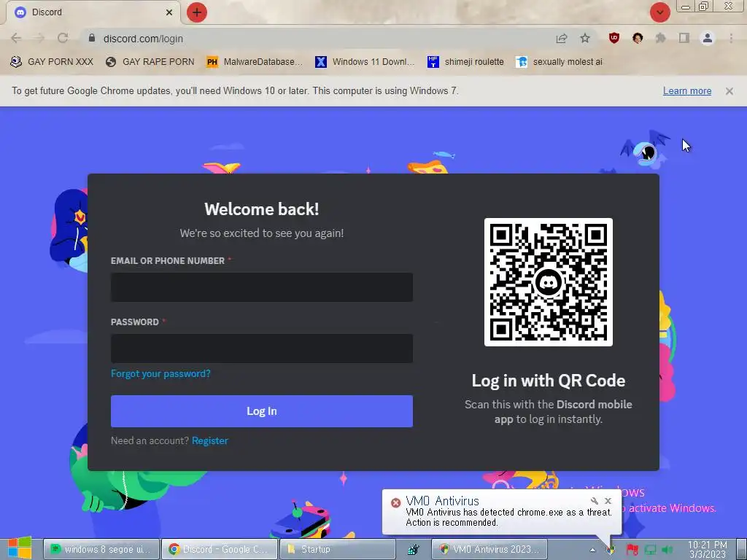The height and width of the screenshot is (560, 747).
Task: Open the Chrome three-dot menu
Action: (731, 38)
